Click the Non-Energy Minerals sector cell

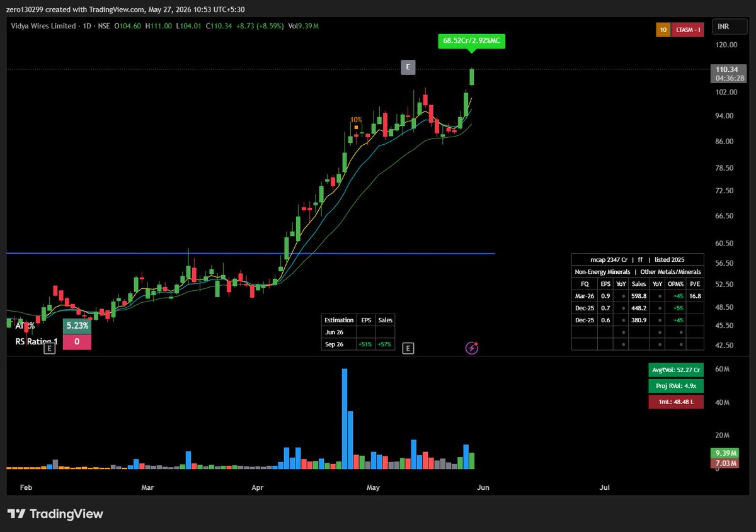point(602,272)
